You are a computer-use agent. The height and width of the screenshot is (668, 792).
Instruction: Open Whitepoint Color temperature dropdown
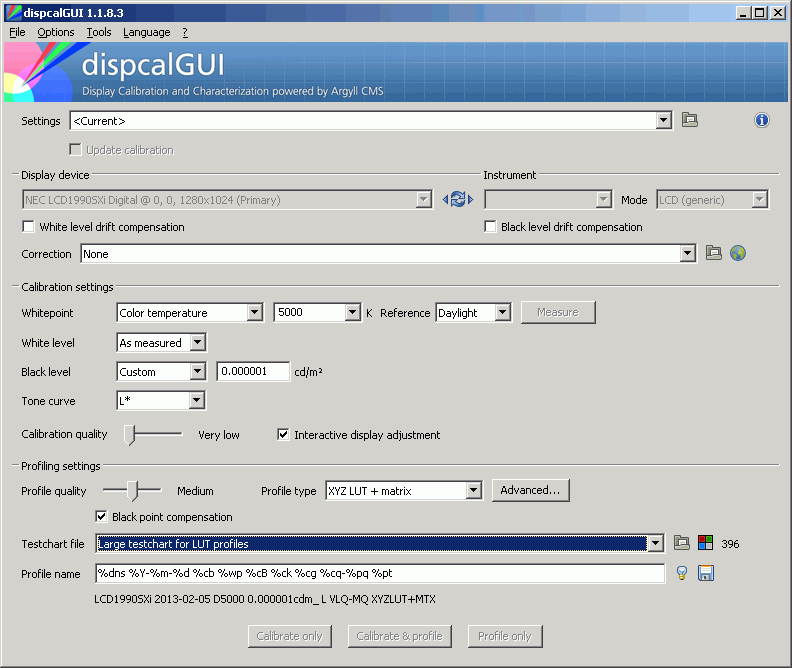255,313
